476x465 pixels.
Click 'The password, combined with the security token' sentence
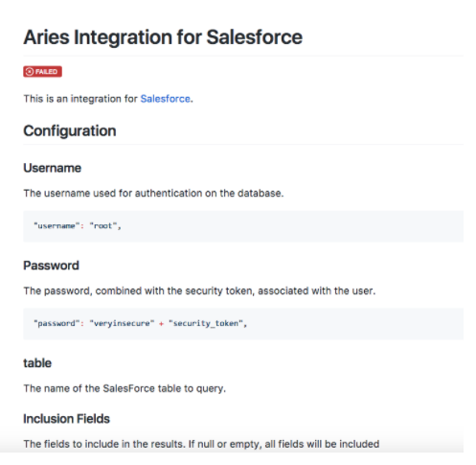199,291
